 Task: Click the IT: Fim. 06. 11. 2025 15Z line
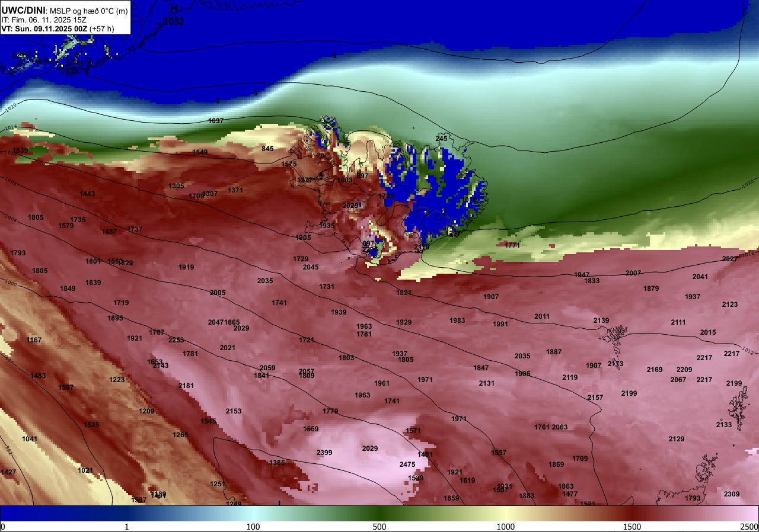pyautogui.click(x=44, y=20)
